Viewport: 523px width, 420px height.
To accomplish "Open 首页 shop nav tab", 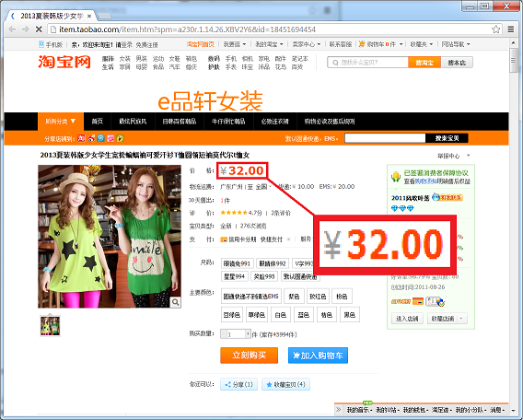I will tap(98, 122).
